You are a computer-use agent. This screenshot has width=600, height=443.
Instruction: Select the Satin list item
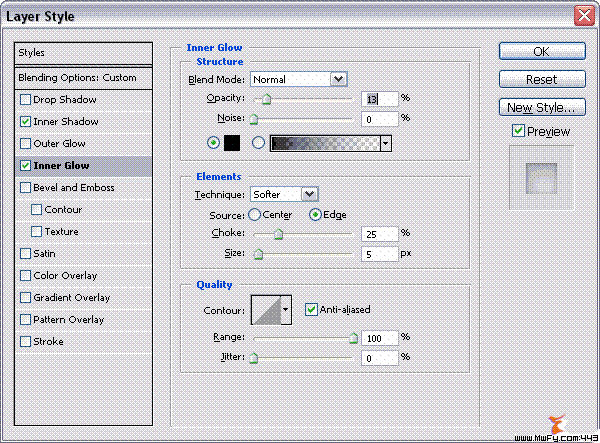coord(44,254)
